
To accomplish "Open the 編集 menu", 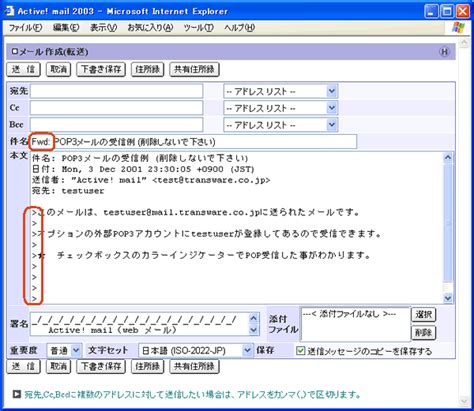I will tap(66, 28).
